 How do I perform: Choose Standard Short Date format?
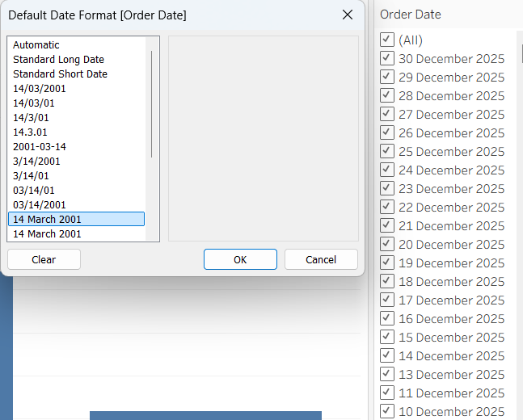point(60,74)
